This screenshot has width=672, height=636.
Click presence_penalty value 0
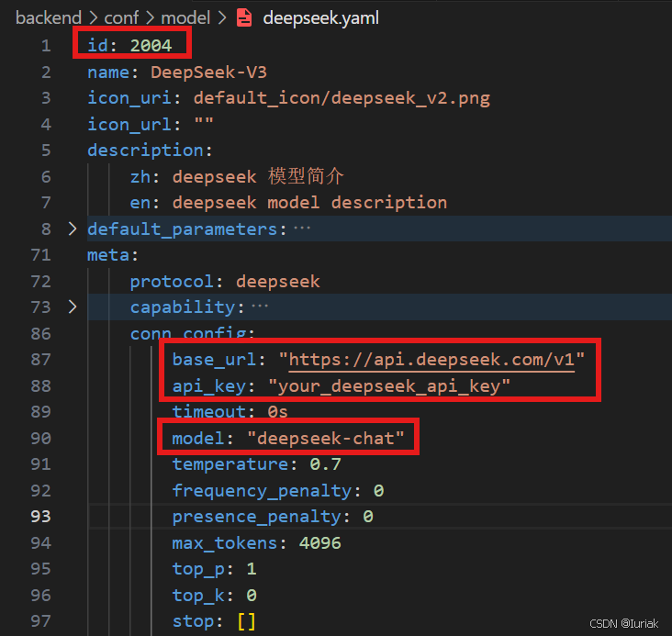pos(368,517)
